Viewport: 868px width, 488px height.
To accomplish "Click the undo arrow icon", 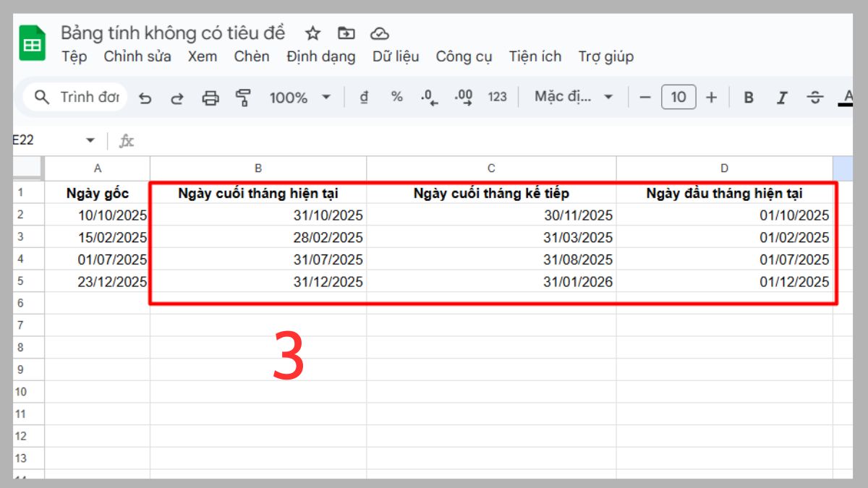I will (x=145, y=98).
